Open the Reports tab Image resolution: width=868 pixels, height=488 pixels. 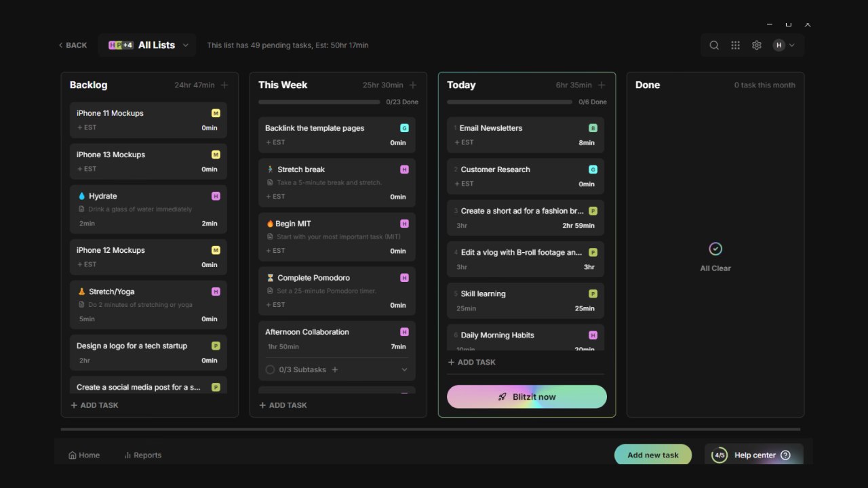point(142,455)
